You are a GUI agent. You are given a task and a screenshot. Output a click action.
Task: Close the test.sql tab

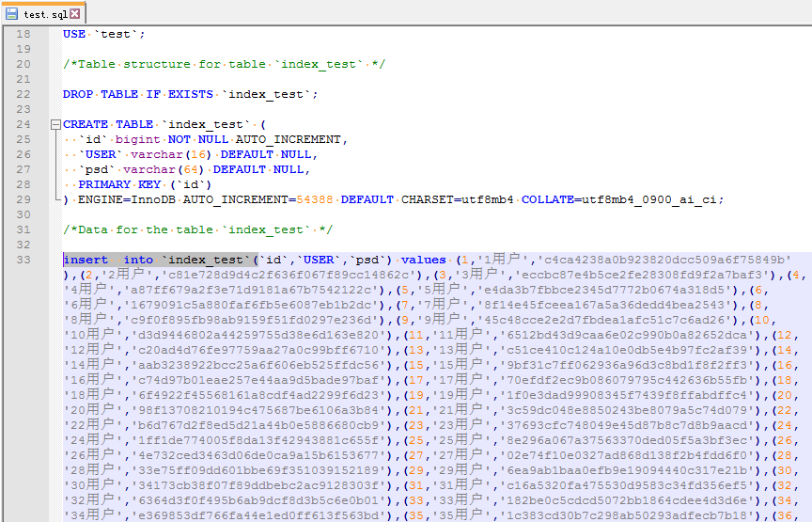coord(75,13)
